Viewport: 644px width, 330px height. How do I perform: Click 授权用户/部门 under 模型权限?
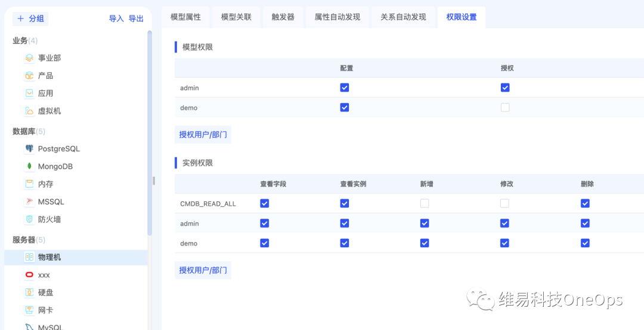203,135
